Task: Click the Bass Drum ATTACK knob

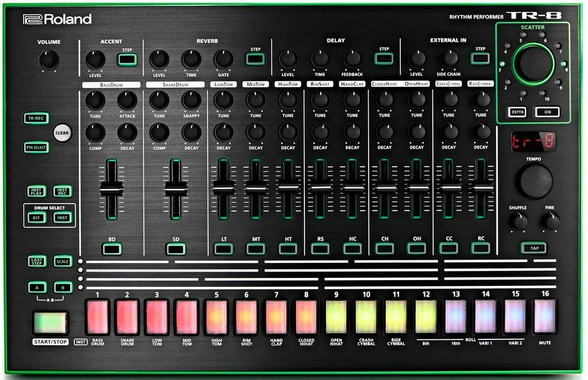Action: tap(127, 100)
